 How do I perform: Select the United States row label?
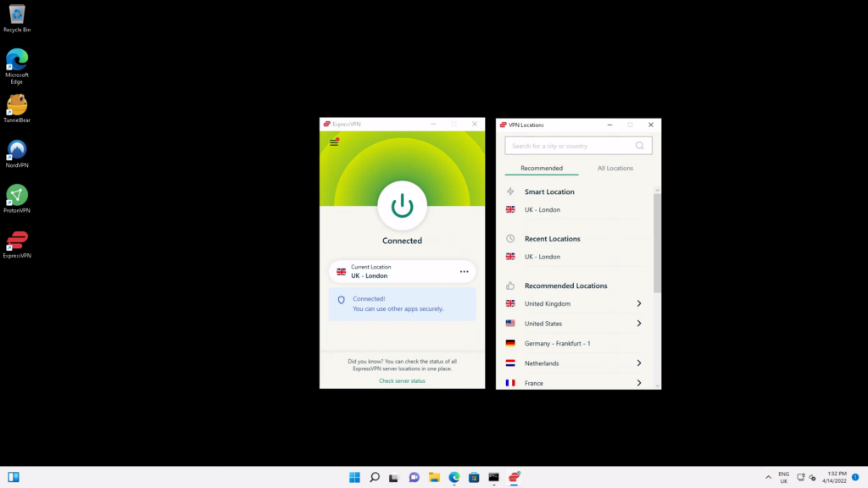[543, 324]
